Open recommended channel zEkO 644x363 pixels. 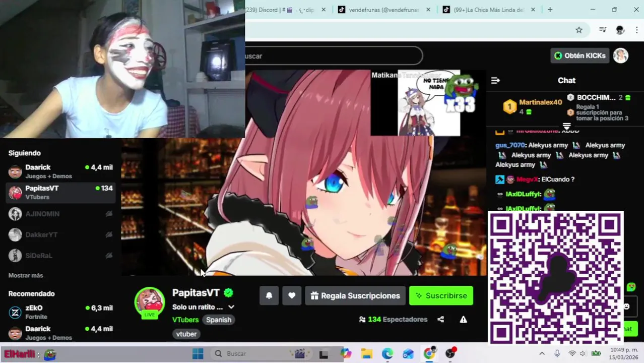pos(60,312)
